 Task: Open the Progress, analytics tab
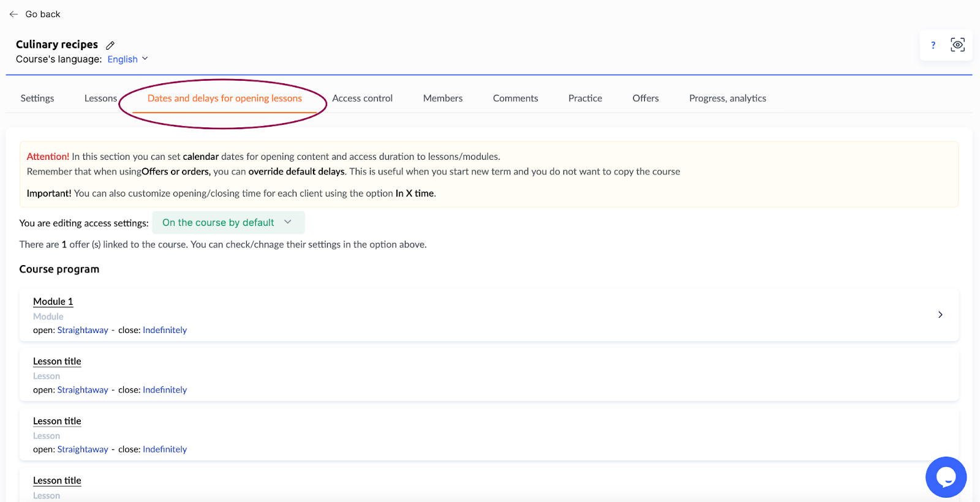click(x=728, y=99)
